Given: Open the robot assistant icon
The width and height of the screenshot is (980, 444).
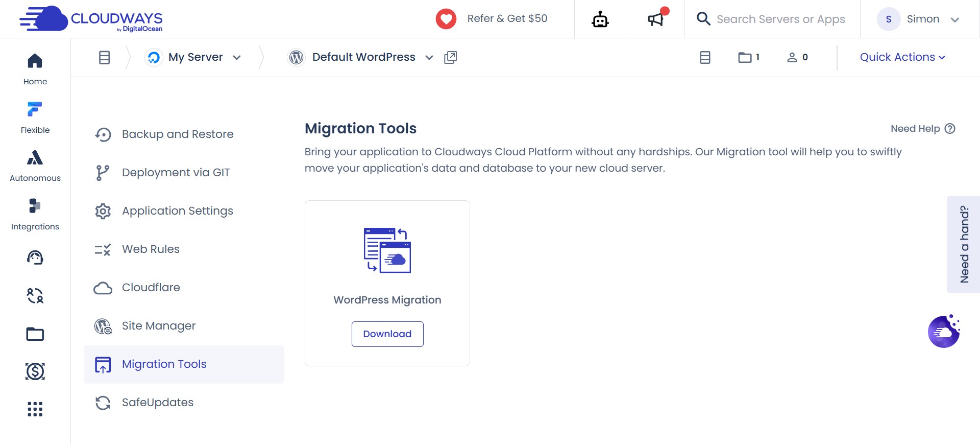Looking at the screenshot, I should tap(600, 19).
